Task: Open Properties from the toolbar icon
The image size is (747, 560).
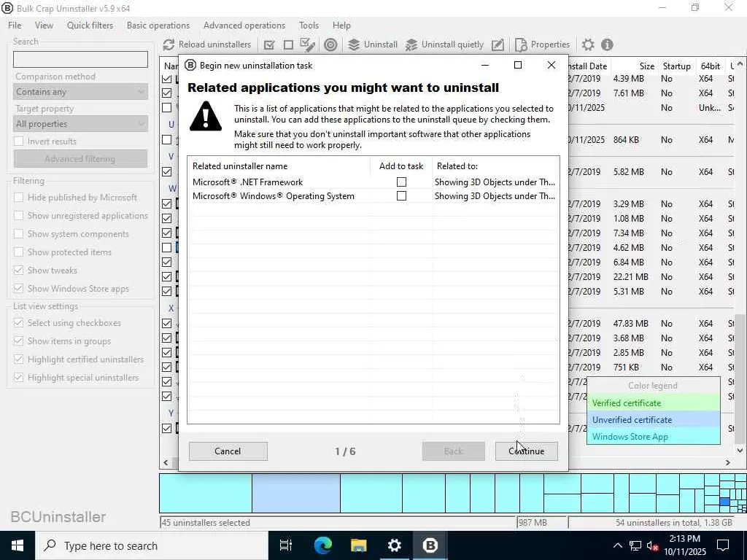Action: [x=521, y=44]
